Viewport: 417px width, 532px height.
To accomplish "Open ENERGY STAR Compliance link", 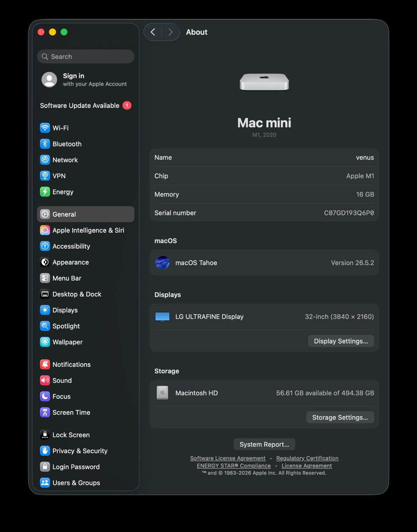I will point(234,466).
